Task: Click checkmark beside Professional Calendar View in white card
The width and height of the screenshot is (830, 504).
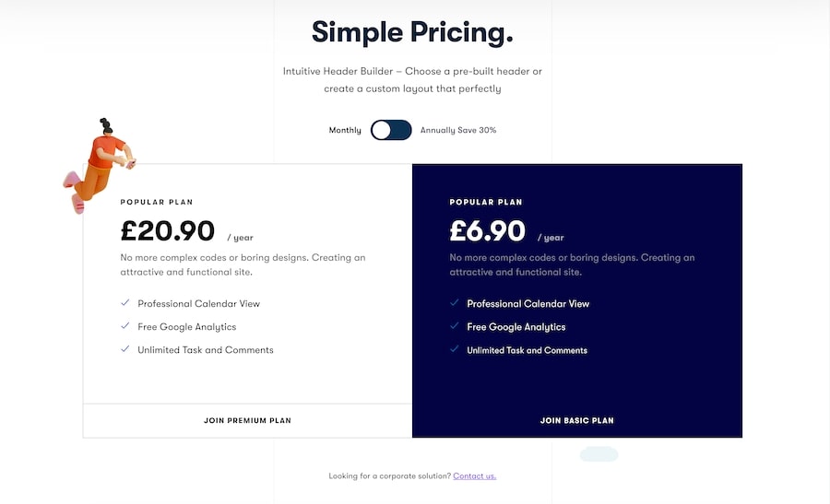Action: click(x=125, y=303)
